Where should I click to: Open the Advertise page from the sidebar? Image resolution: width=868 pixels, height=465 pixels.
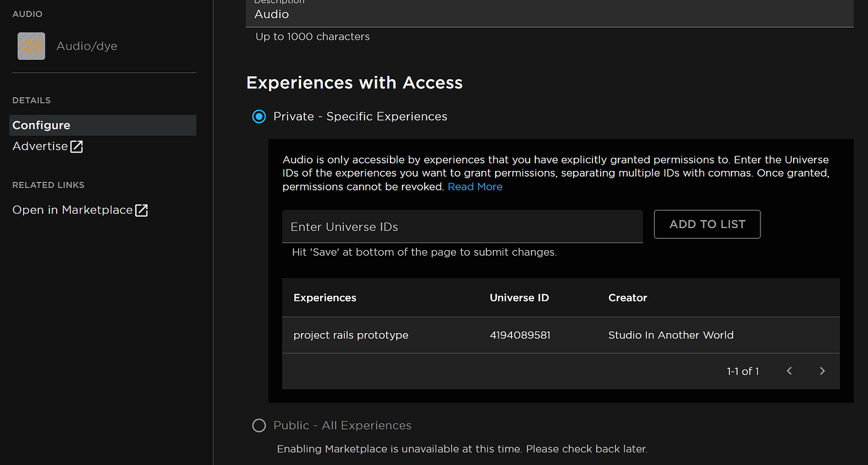(x=39, y=146)
